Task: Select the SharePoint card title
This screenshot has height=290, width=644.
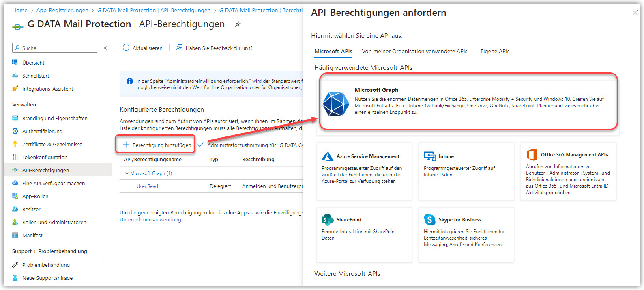Action: coord(349,219)
